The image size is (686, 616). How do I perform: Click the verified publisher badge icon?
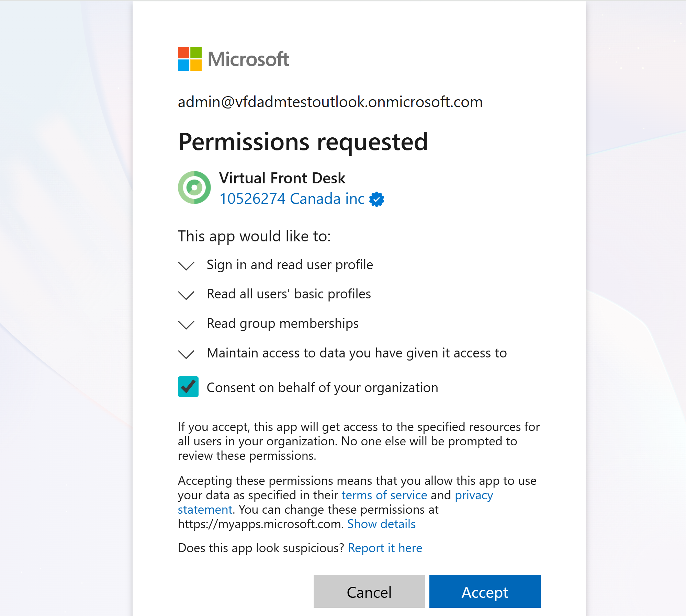(376, 199)
